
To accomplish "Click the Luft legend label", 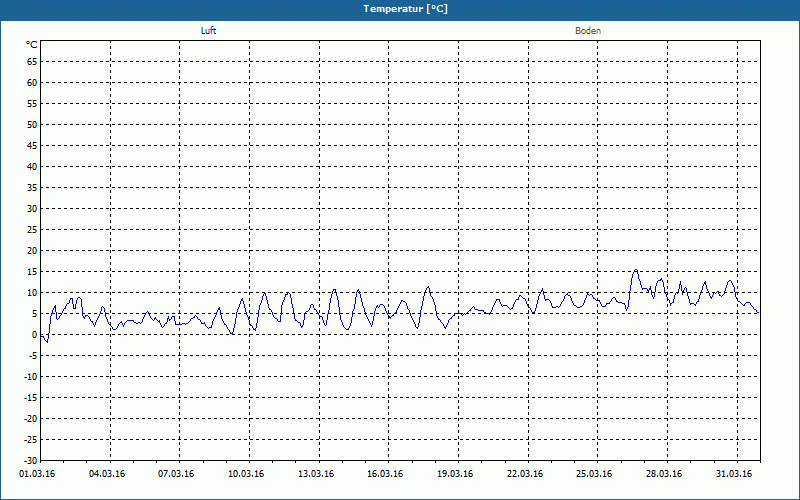I will (208, 31).
